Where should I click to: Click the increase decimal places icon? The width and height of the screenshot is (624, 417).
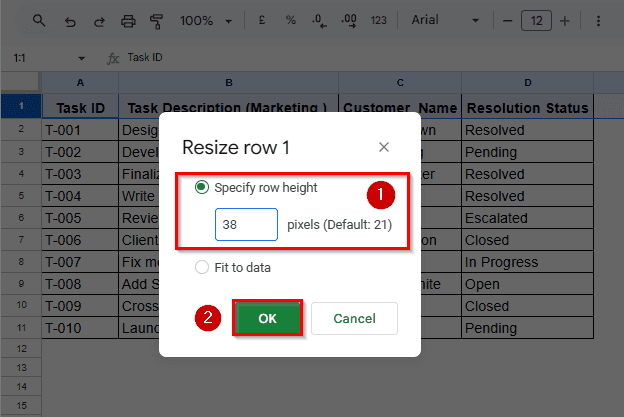348,21
